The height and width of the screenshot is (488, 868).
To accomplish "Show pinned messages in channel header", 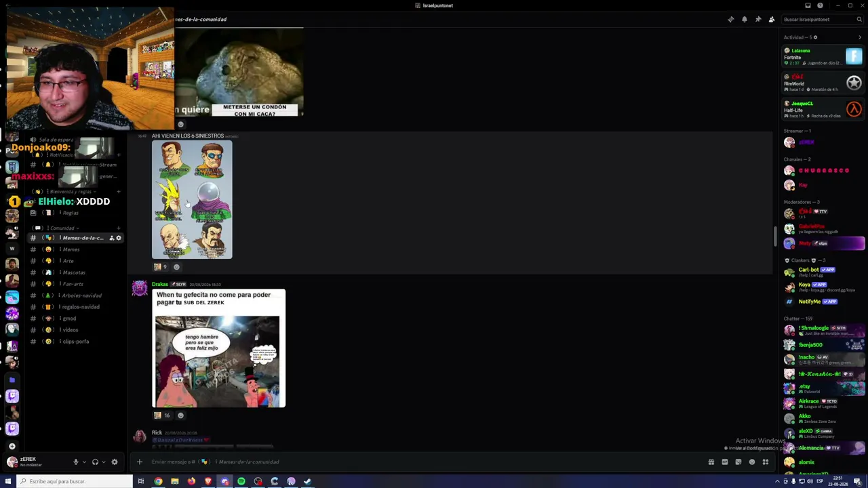I will [x=757, y=19].
